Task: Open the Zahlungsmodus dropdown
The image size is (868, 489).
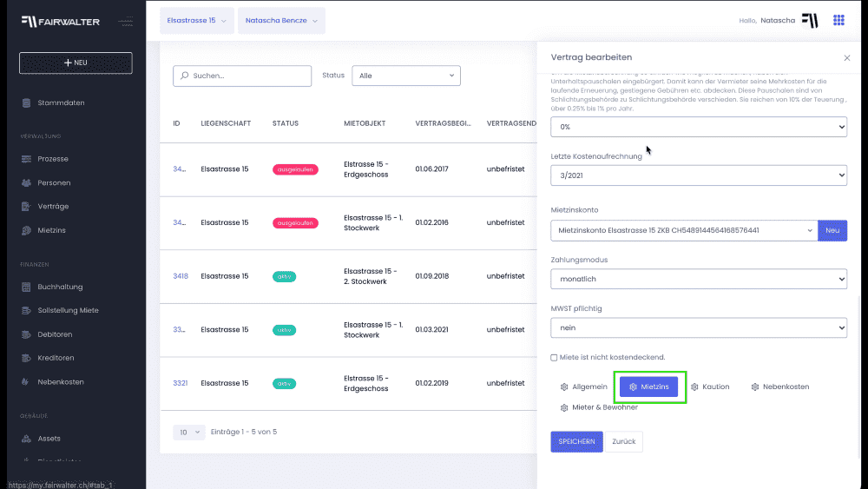Action: click(698, 280)
